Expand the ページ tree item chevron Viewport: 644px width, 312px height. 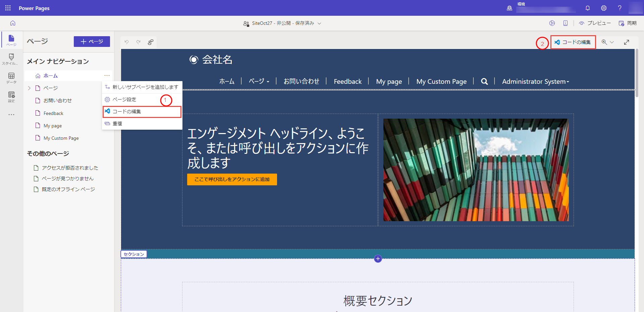(29, 88)
